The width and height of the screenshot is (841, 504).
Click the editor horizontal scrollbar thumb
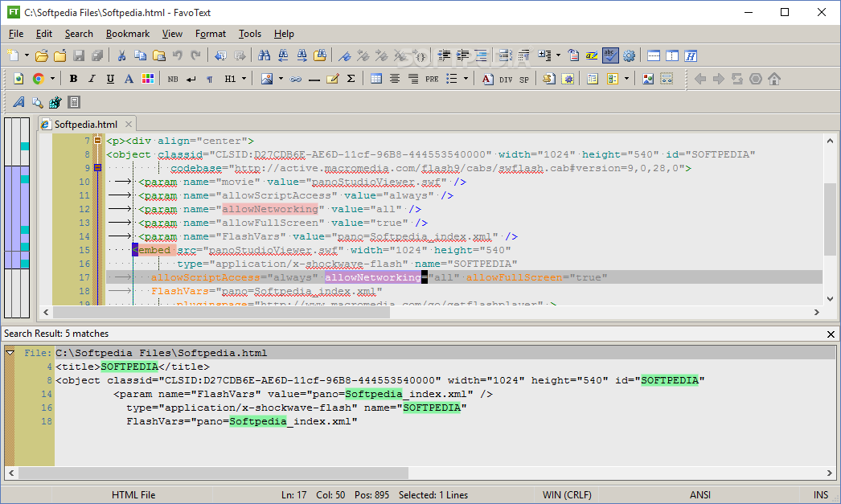221,312
